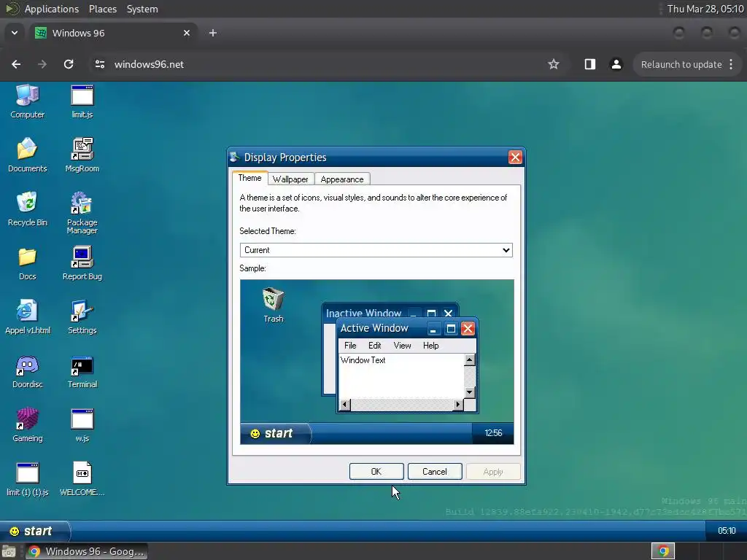The width and height of the screenshot is (747, 560).
Task: Select the Report Bug shortcut
Action: point(82,262)
